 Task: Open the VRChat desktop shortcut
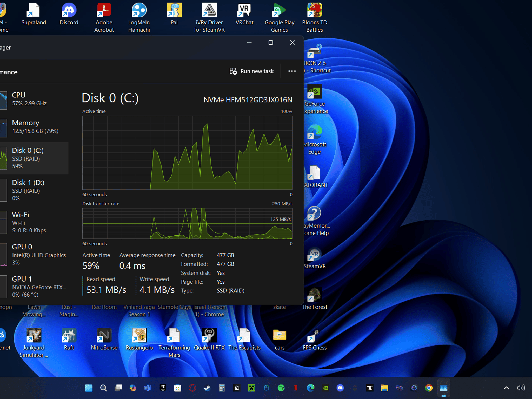[244, 14]
